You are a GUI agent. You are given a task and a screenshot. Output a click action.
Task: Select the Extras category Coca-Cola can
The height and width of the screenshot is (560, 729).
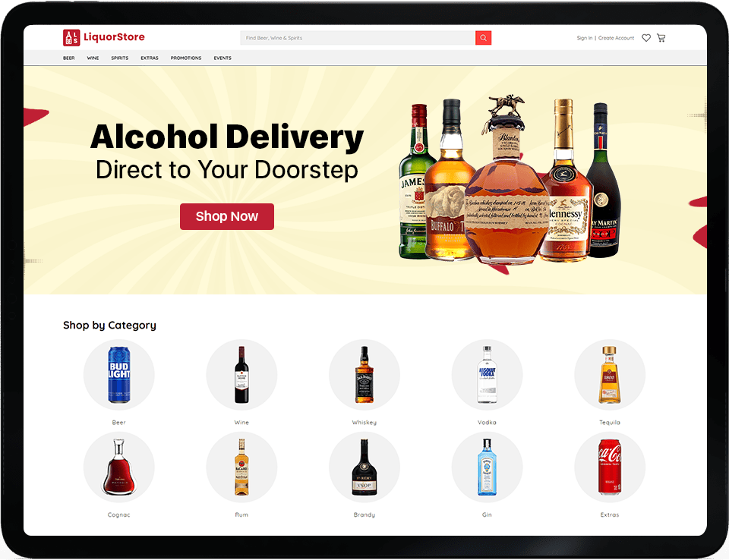coord(610,467)
